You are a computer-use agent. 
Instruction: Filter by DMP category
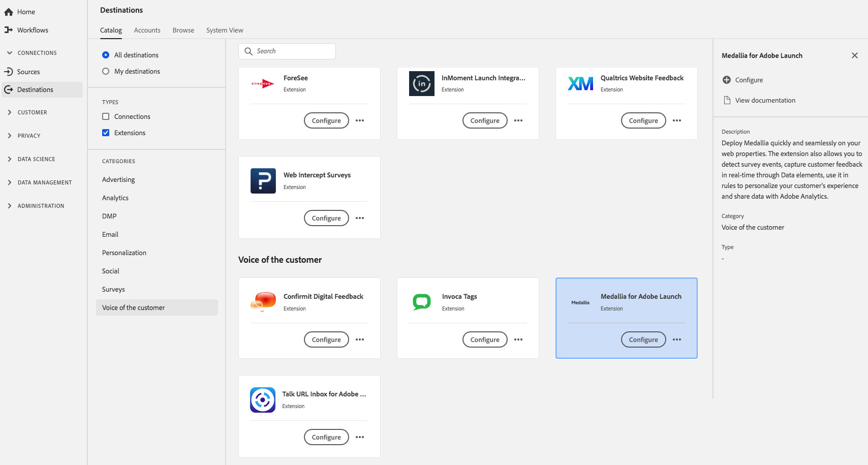[x=109, y=216]
